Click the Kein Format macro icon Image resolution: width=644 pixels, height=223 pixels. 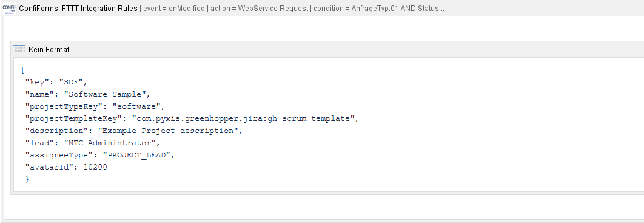(19, 49)
